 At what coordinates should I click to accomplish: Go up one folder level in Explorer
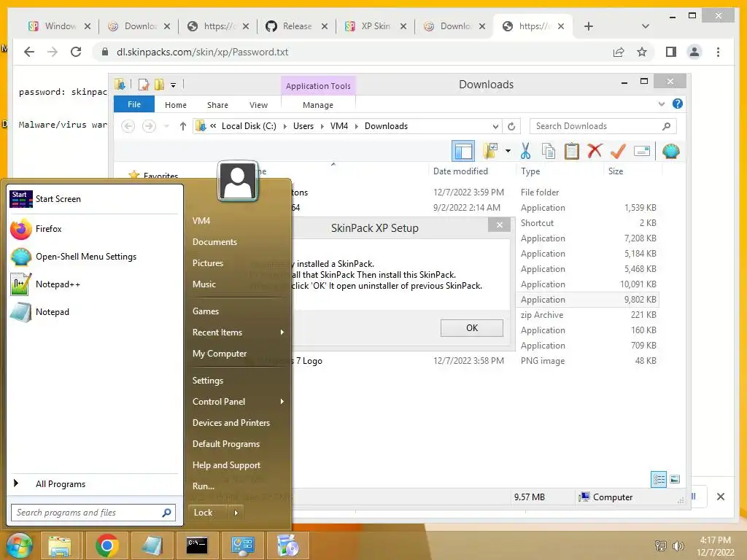tap(183, 126)
